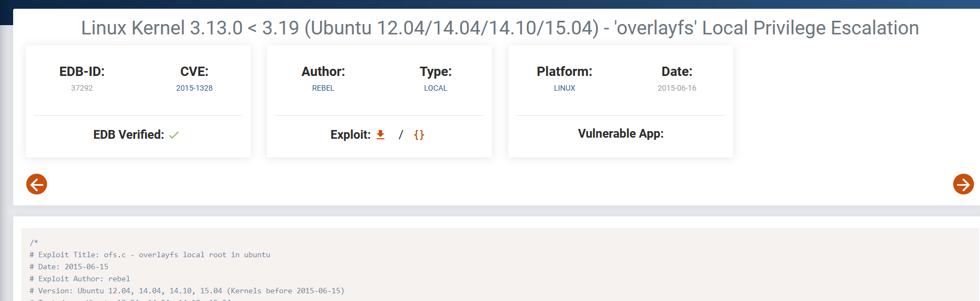Click the Platform heading label
Viewport: 980px width, 301px height.
tap(564, 72)
